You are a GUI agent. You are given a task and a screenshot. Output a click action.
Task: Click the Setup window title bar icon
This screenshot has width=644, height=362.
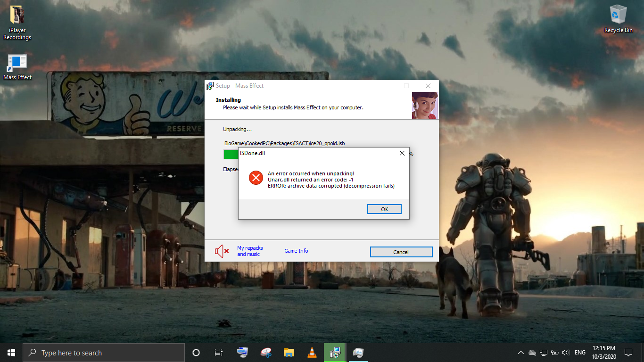click(x=210, y=86)
